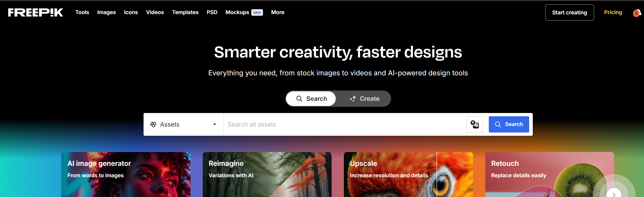Image resolution: width=644 pixels, height=197 pixels.
Task: Open the Pricing link
Action: pyautogui.click(x=613, y=12)
